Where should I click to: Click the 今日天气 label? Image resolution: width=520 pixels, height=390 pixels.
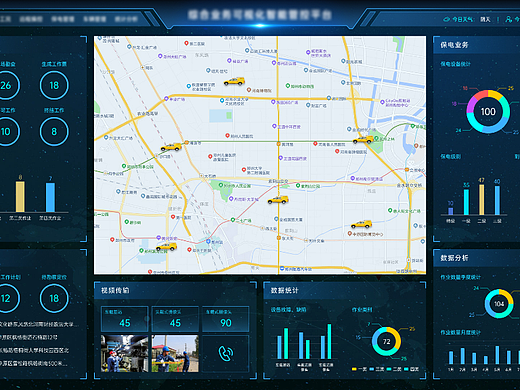(x=463, y=20)
